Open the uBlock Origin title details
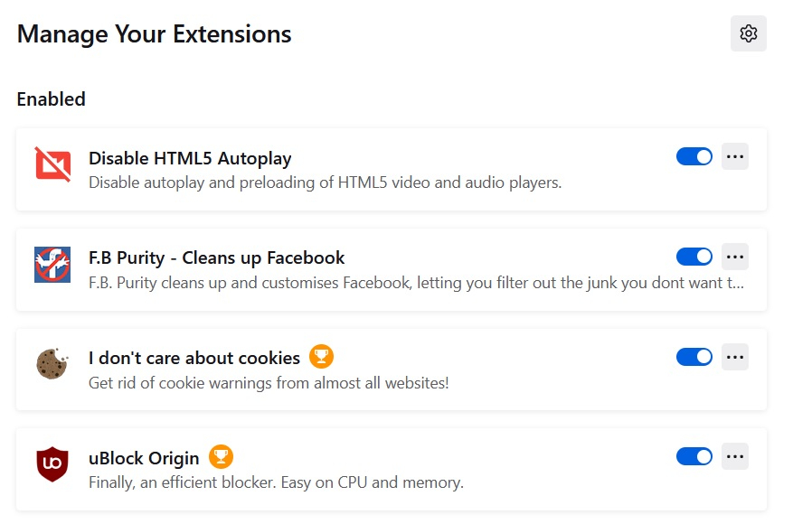Screen dimensions: 812x524 144,458
